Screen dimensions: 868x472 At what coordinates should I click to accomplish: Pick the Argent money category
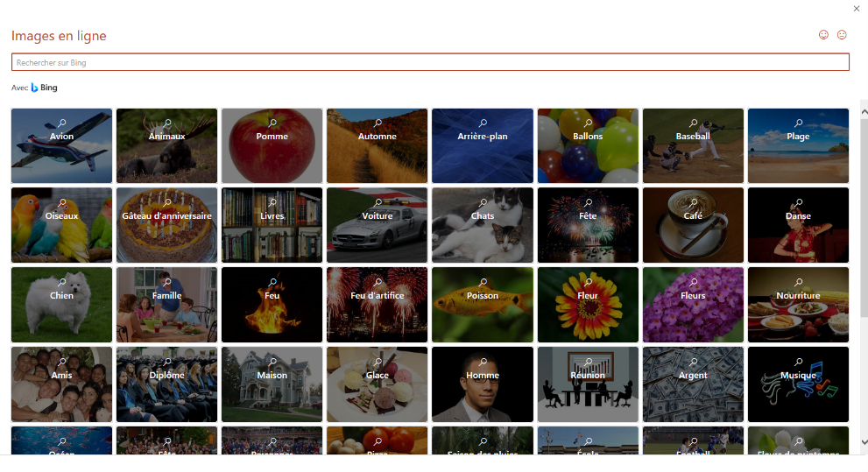[693, 384]
